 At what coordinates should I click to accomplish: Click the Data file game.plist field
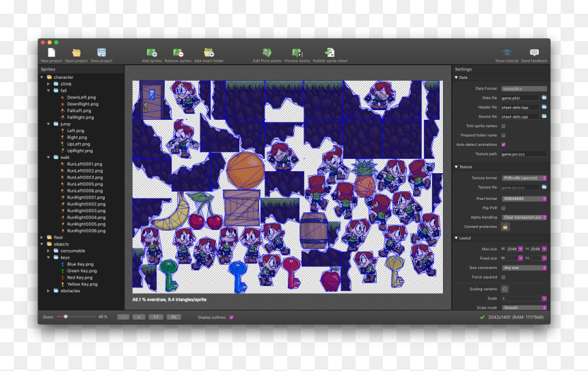pos(520,98)
